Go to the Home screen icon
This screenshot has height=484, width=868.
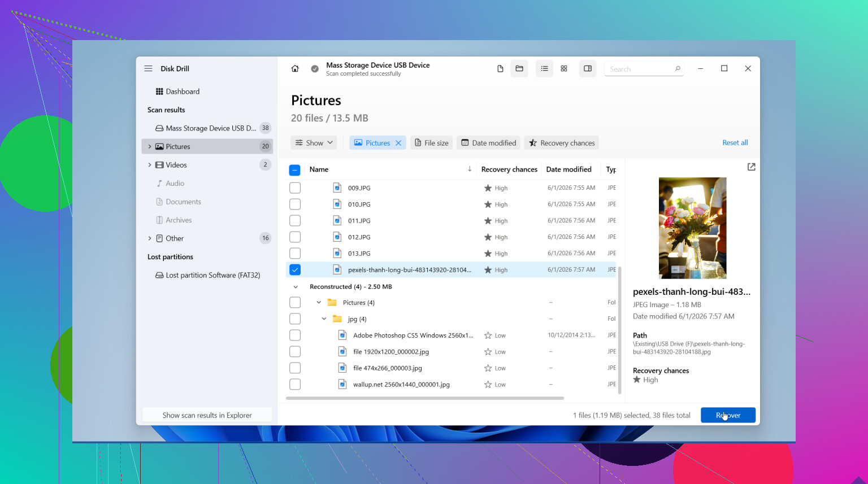pos(295,69)
